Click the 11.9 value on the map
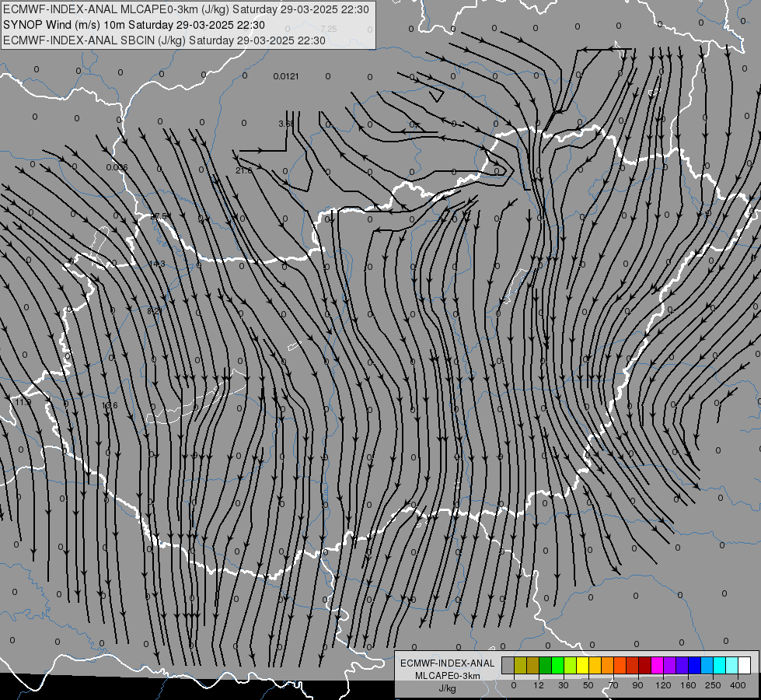Image resolution: width=761 pixels, height=700 pixels. click(23, 402)
